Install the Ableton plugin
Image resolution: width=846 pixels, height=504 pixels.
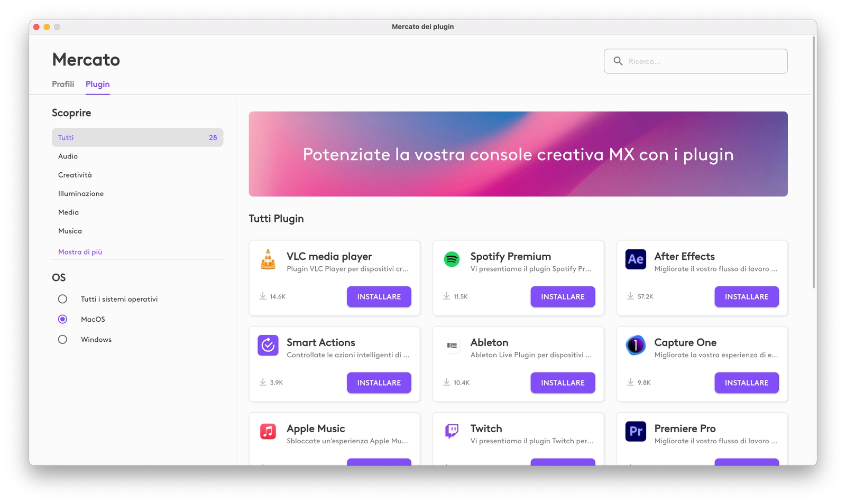click(x=563, y=382)
